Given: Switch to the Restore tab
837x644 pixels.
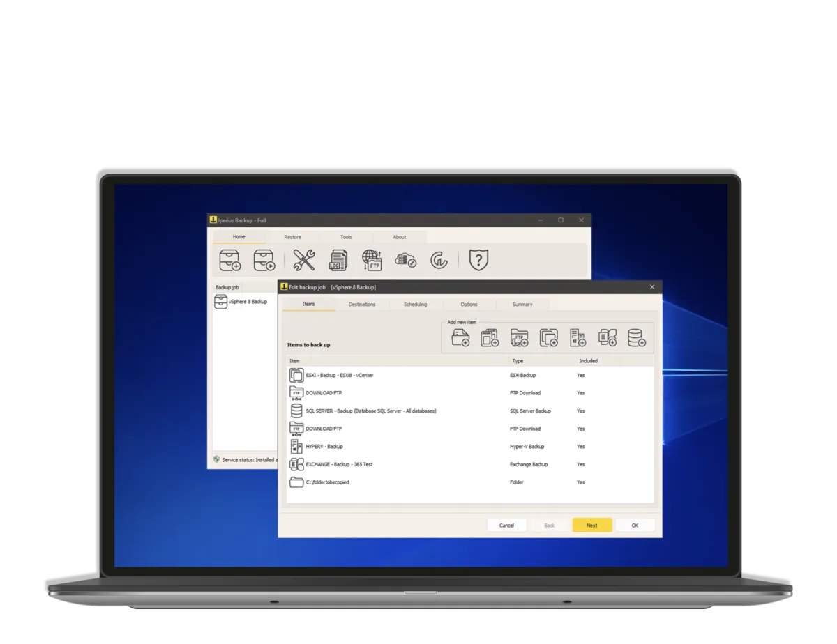Looking at the screenshot, I should tap(293, 237).
